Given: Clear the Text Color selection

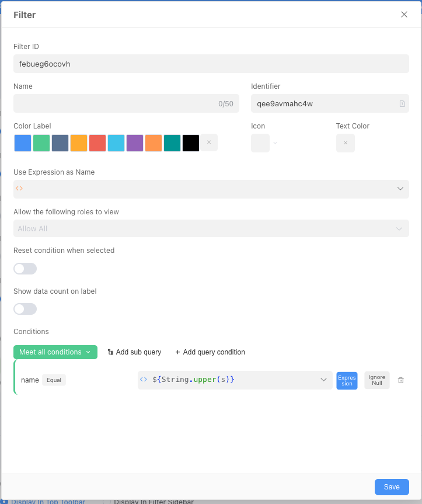Looking at the screenshot, I should (345, 143).
